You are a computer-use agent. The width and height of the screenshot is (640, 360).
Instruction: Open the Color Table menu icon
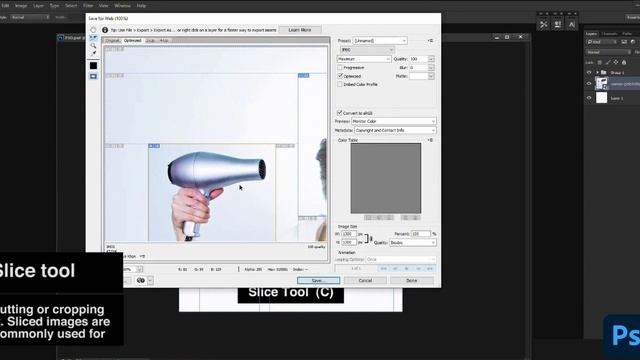pyautogui.click(x=430, y=140)
